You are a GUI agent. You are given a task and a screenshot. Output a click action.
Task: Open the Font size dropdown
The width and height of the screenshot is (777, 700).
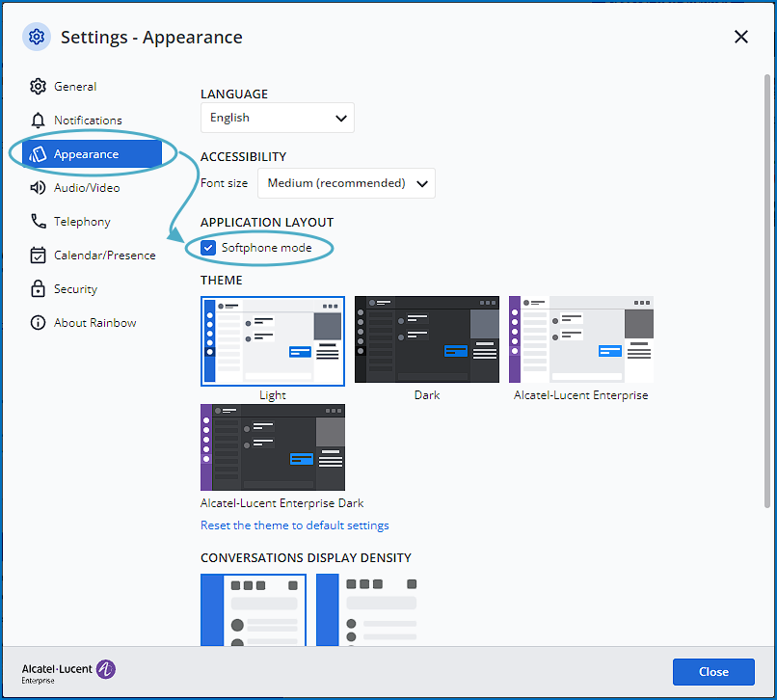tap(346, 183)
